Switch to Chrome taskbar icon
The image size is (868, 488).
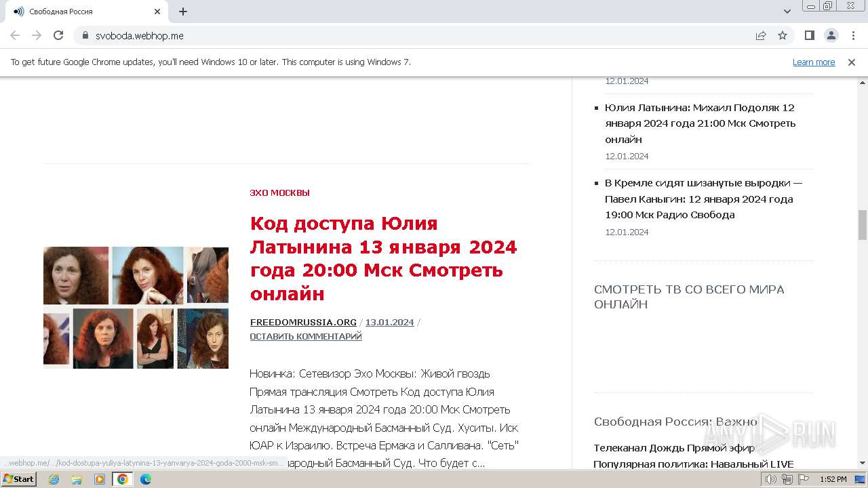tap(123, 479)
